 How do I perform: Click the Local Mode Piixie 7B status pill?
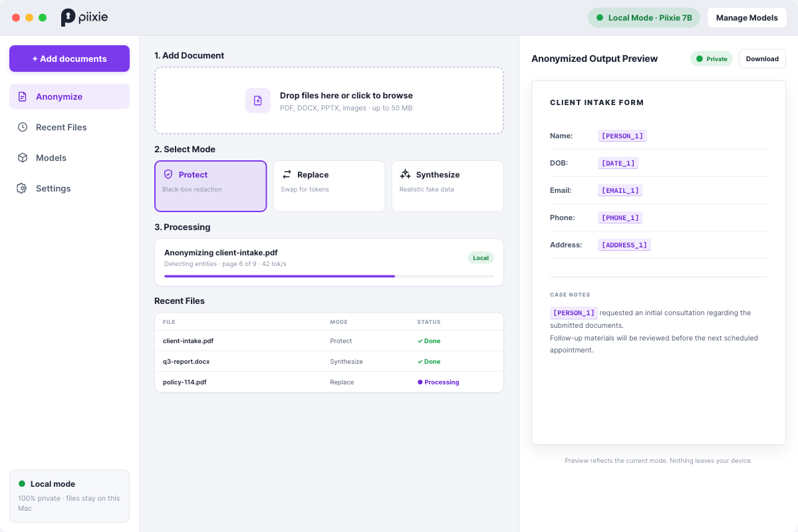pos(644,18)
